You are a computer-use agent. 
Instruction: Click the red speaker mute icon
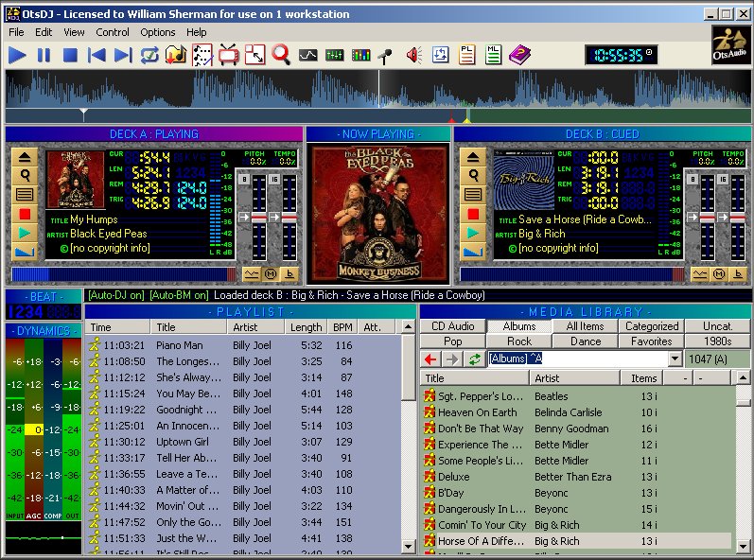413,55
